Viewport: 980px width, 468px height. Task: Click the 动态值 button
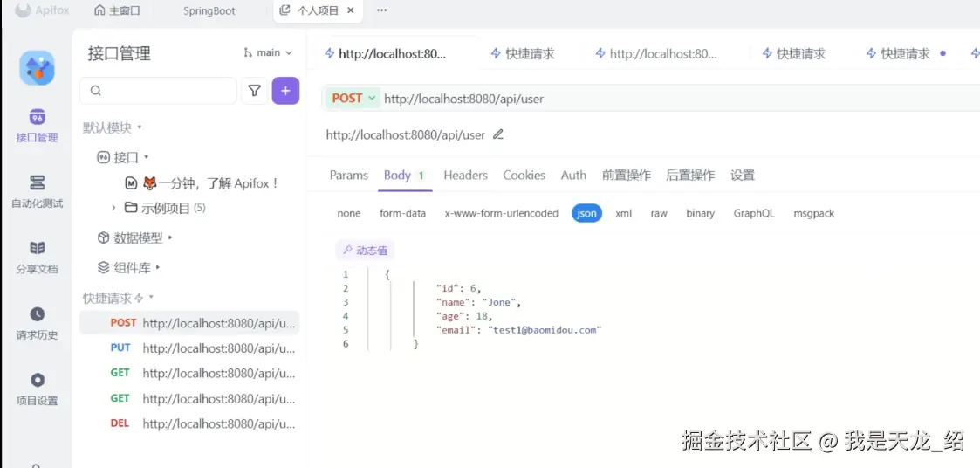pos(365,251)
